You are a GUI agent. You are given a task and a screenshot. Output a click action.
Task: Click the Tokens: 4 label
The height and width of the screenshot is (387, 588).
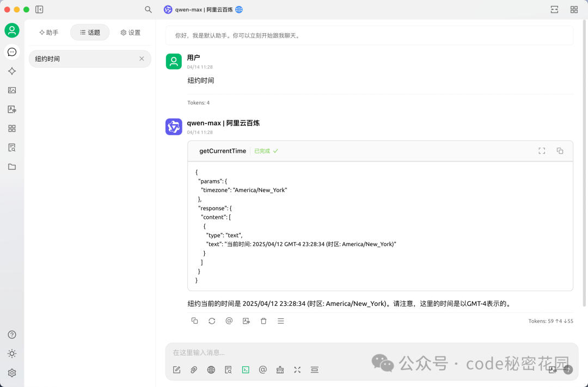[198, 103]
